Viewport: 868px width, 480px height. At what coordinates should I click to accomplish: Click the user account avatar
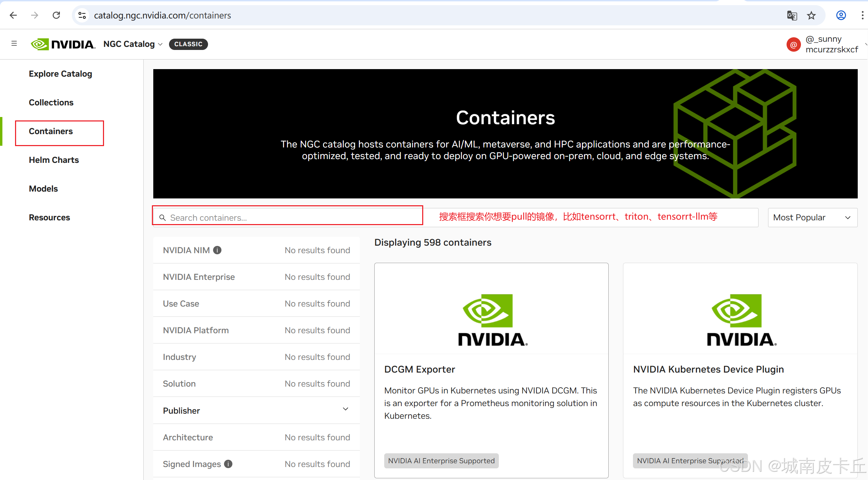click(793, 44)
